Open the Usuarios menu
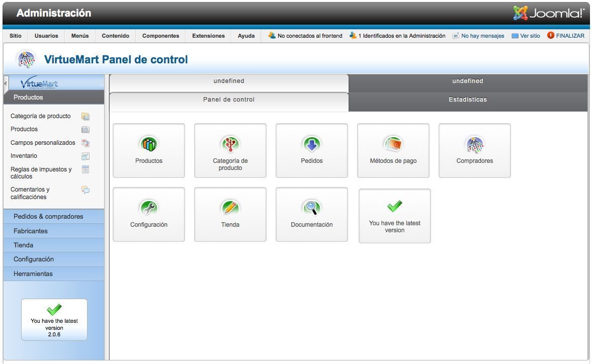This screenshot has width=592, height=364. [x=46, y=36]
